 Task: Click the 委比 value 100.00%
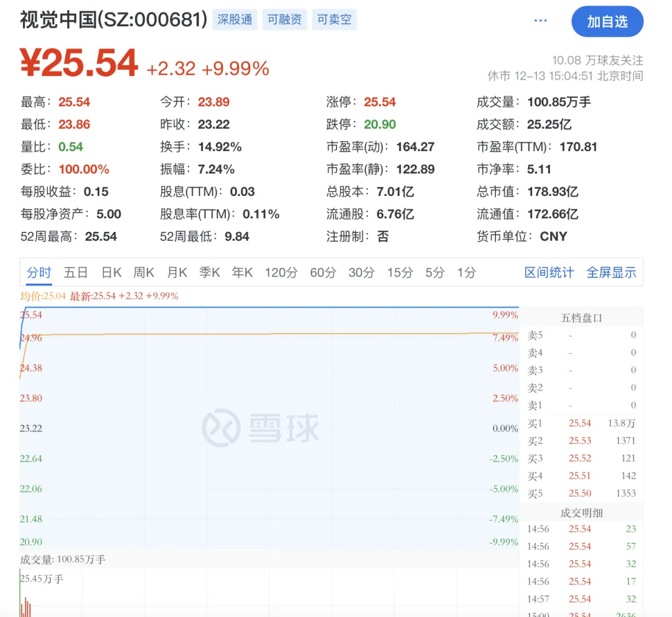click(x=84, y=169)
